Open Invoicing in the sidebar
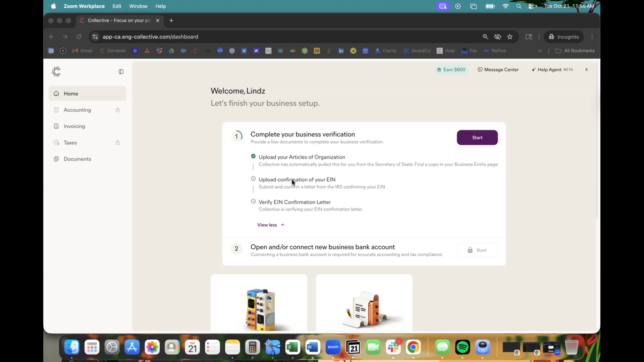 (74, 126)
